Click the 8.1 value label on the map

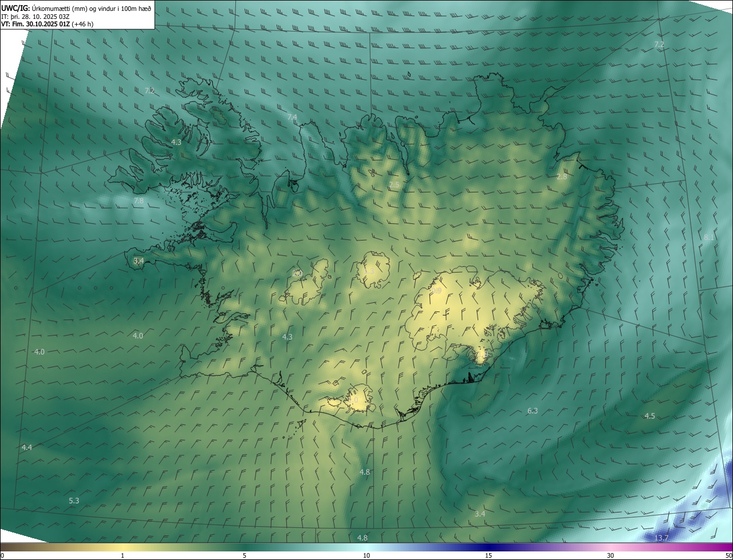click(708, 237)
